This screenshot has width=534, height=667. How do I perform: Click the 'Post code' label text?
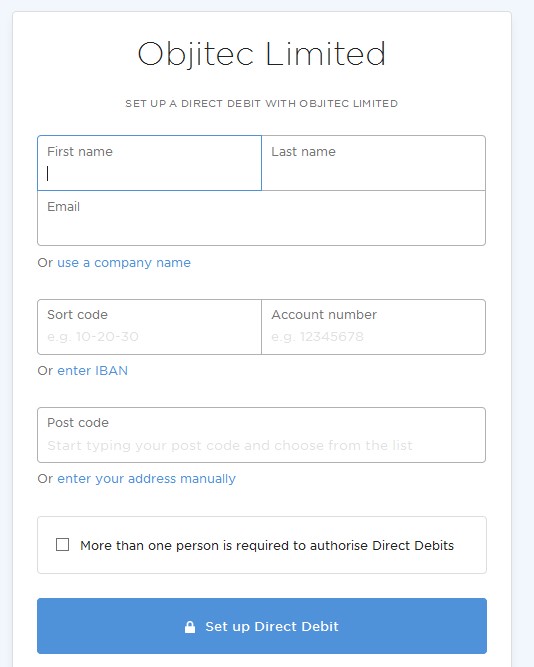(x=78, y=423)
